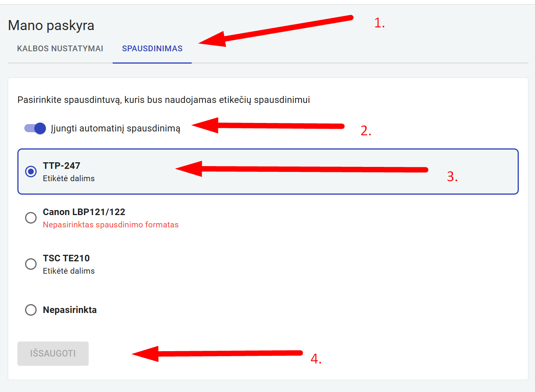Select the TSC TE210 radio button
Screen dimensions: 535x392
31,264
